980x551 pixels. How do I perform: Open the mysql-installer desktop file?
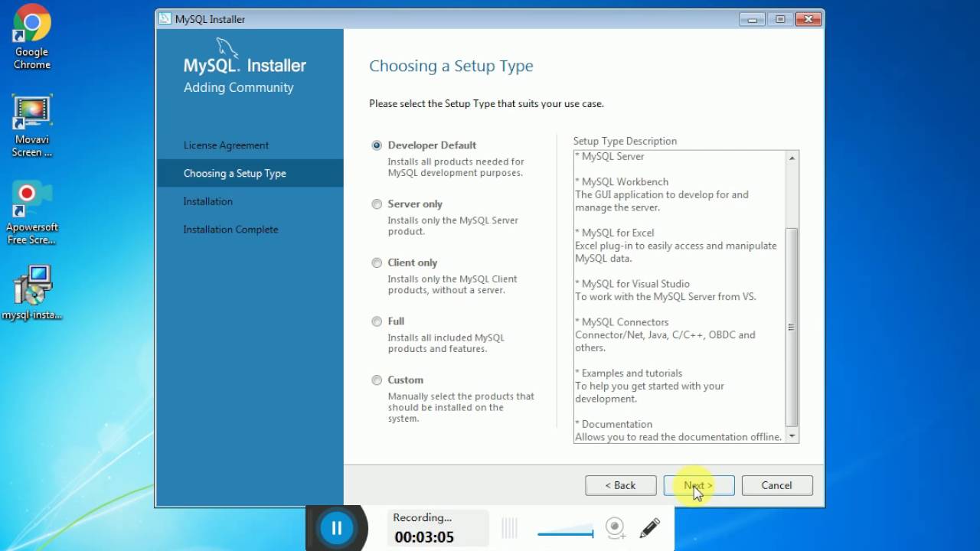[x=31, y=293]
